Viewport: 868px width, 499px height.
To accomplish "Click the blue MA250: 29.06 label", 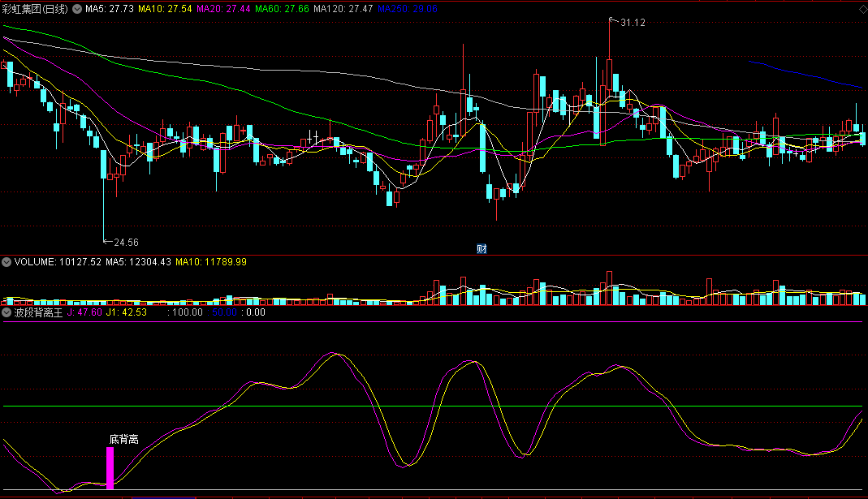I will (x=408, y=9).
